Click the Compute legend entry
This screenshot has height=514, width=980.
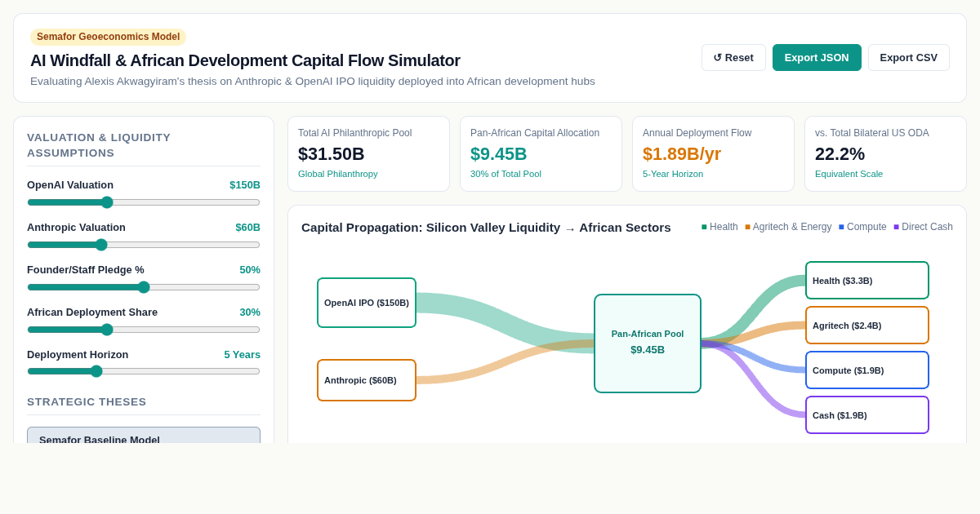click(x=862, y=227)
